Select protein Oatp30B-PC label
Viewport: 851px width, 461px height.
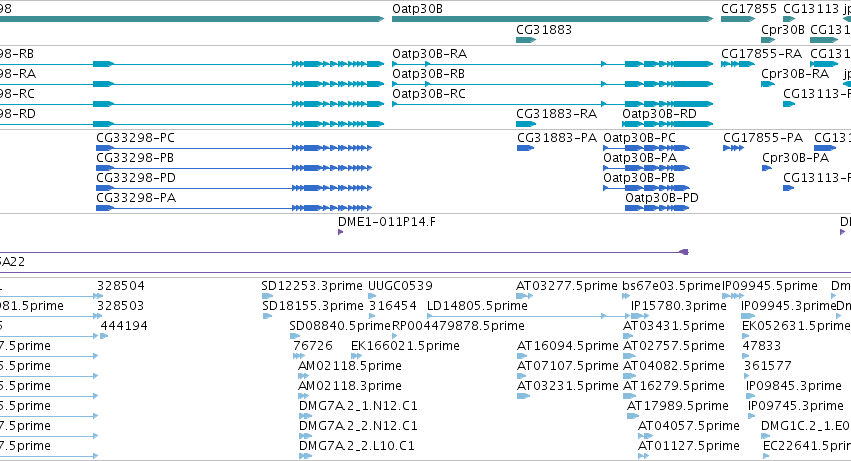pyautogui.click(x=639, y=138)
